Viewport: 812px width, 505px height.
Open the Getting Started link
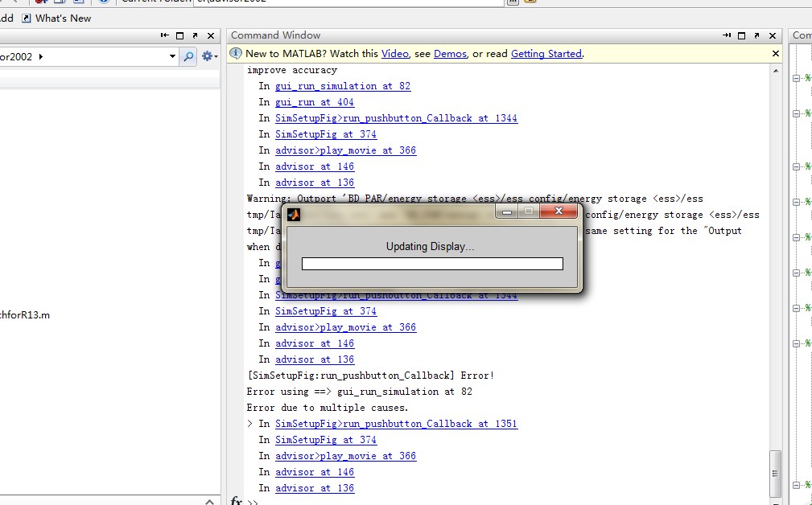point(546,54)
